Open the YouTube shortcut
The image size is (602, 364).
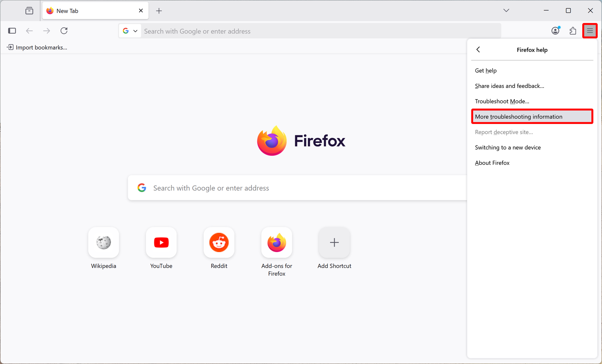point(161,243)
